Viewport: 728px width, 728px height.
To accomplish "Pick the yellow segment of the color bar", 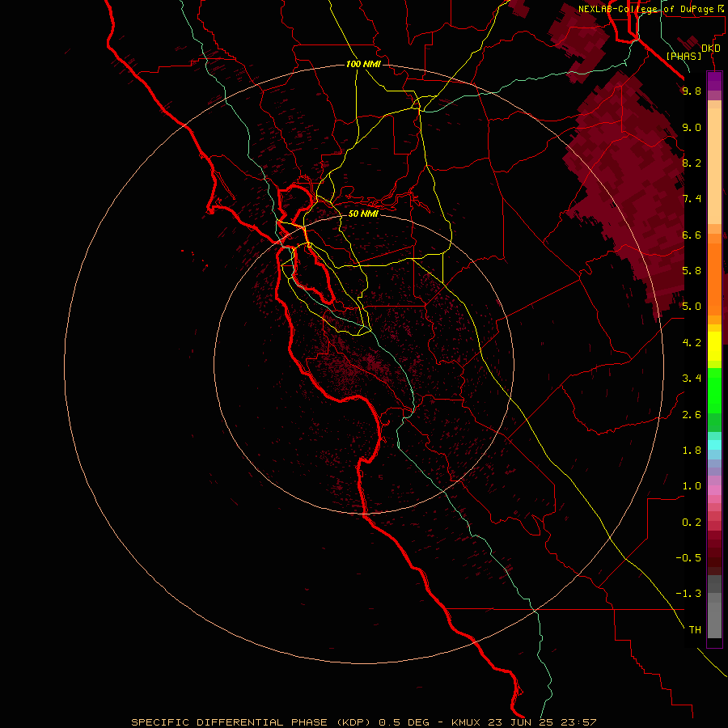I will (x=714, y=346).
